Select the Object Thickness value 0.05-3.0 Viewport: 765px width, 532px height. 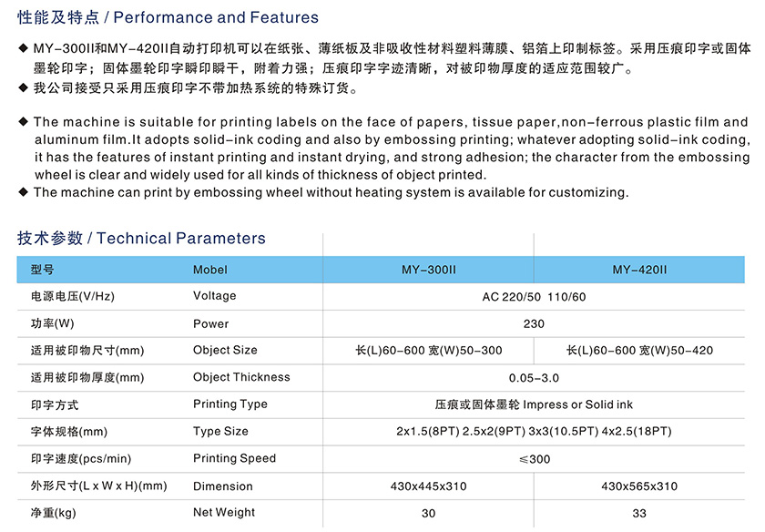click(534, 377)
